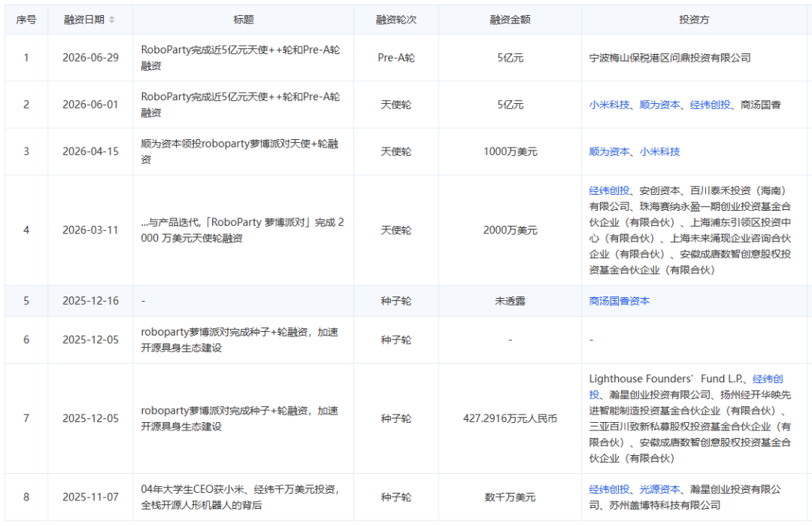Click the 宁波梅山保税港区问鼎投资有限公司 investor text

tap(670, 57)
